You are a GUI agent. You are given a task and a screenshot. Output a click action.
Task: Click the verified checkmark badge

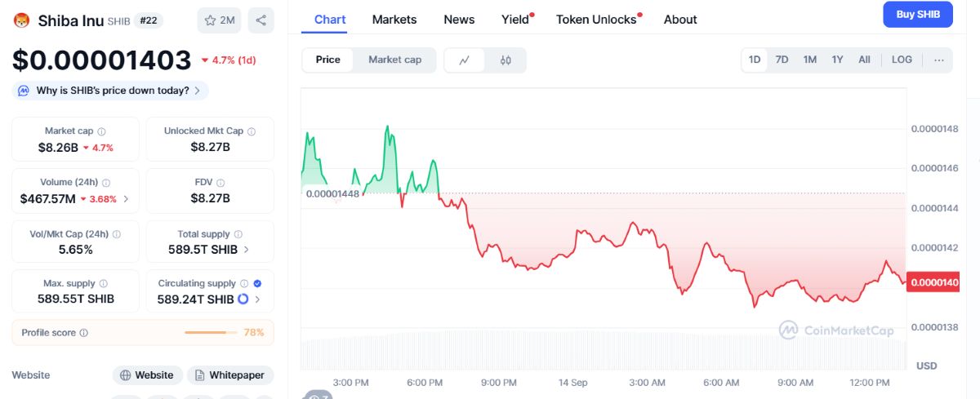point(257,284)
